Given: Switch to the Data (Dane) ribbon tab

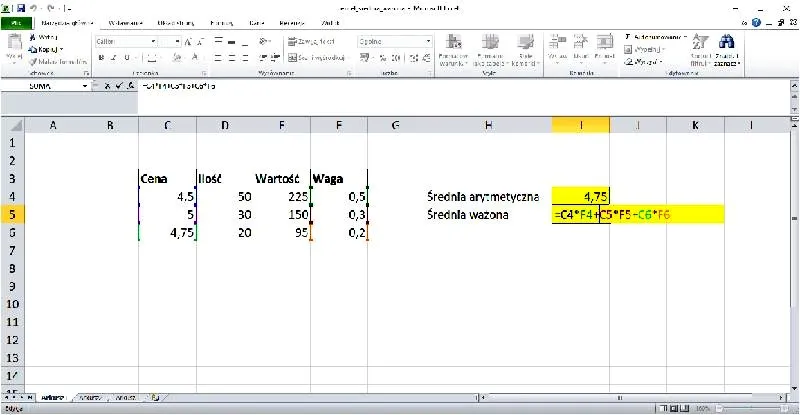Looking at the screenshot, I should 257,23.
